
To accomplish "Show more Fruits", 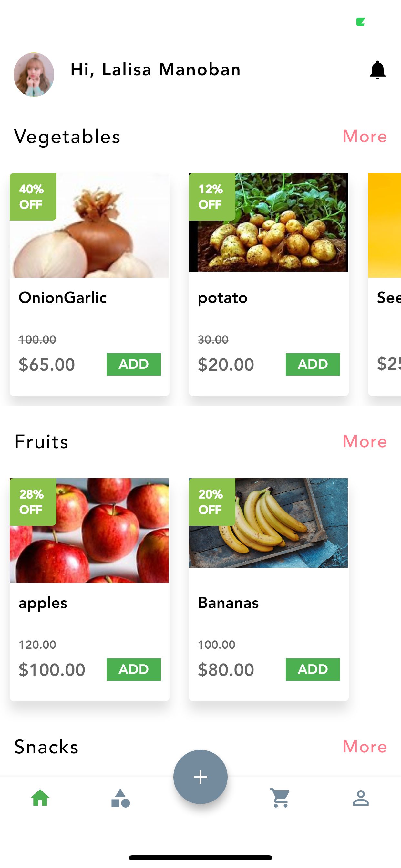I will click(365, 441).
